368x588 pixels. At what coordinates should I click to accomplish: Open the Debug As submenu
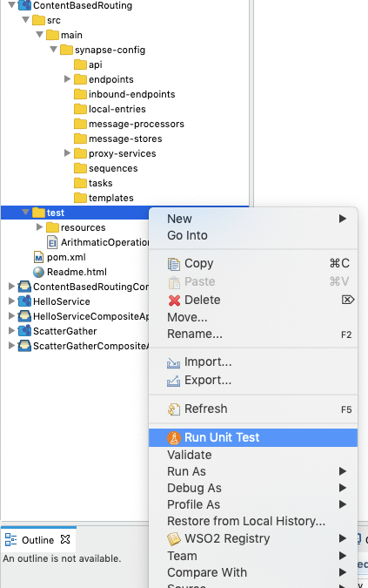point(253,488)
